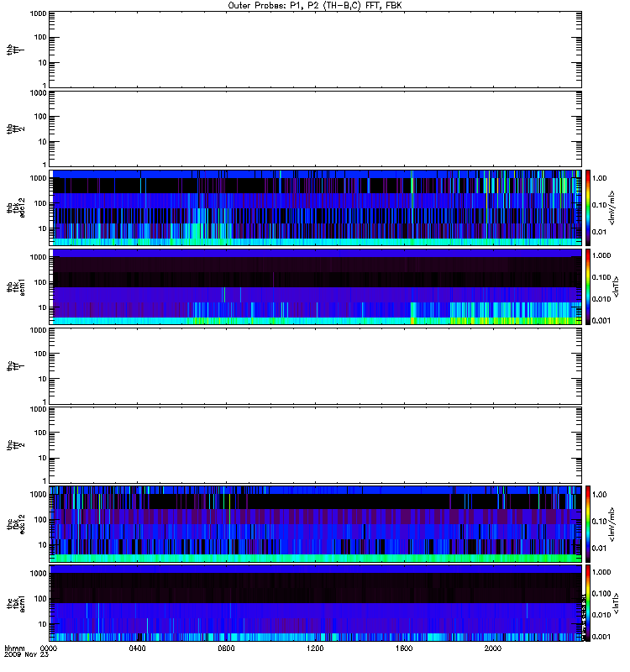Screen dimensions: 630x672
Task: Click y-axis tick "100" of thc fbk edc12 panel
Action: [40, 520]
